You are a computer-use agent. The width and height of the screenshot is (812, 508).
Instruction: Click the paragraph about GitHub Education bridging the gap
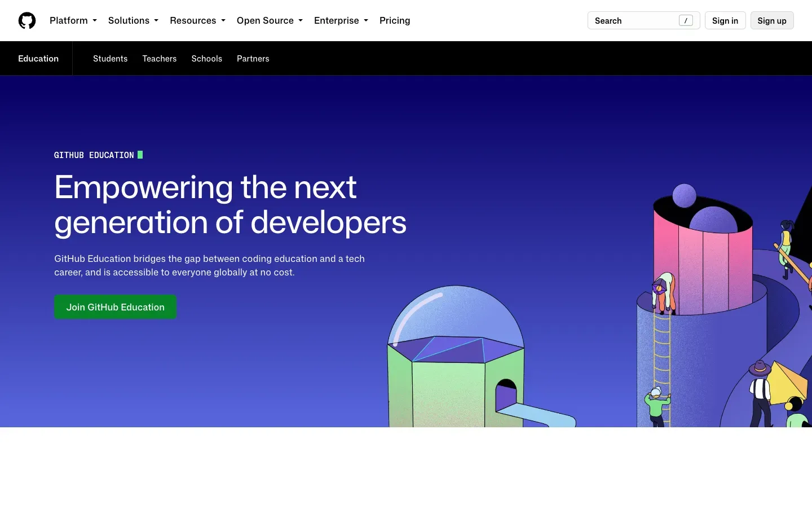(210, 265)
